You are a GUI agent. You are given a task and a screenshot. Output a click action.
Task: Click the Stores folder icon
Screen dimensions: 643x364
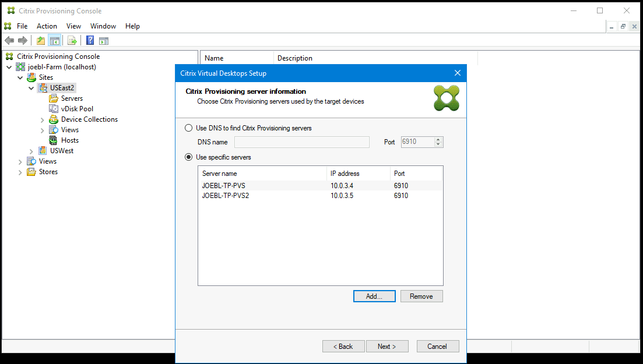[31, 172]
